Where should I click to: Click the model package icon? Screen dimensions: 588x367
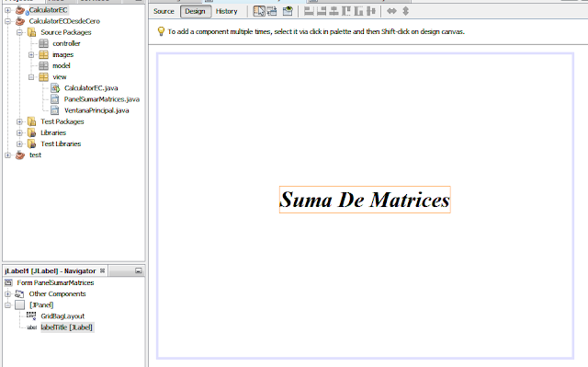click(x=43, y=65)
